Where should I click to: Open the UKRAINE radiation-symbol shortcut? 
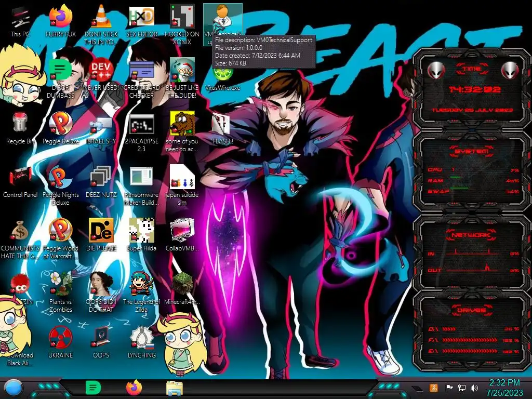click(x=60, y=342)
